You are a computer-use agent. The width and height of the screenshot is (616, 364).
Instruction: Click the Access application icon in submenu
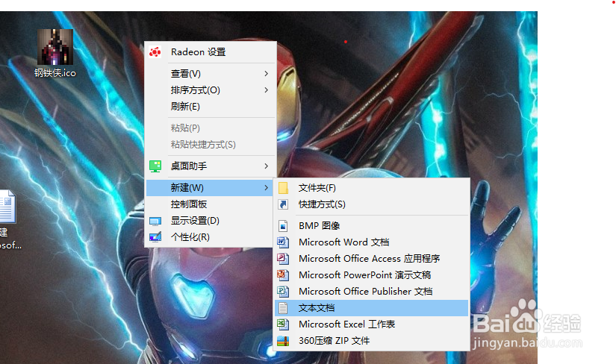(283, 259)
